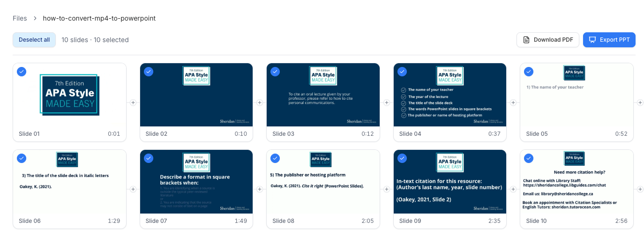Uncheck the Slide 04 selection checkbox
The image size is (644, 251).
point(402,72)
